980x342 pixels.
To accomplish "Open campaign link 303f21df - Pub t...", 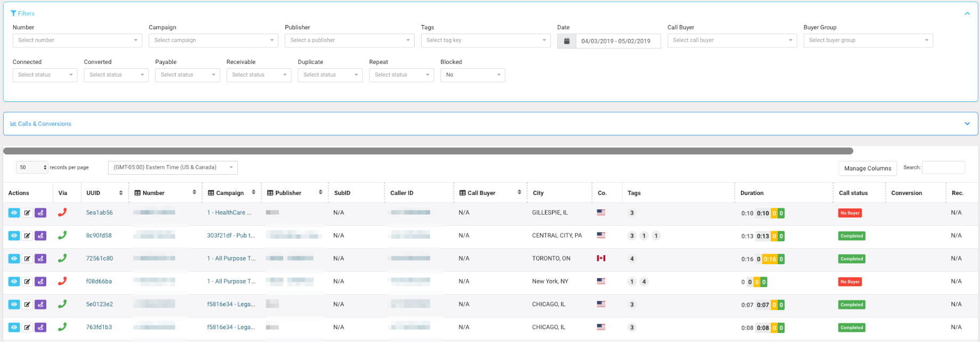I will click(231, 235).
